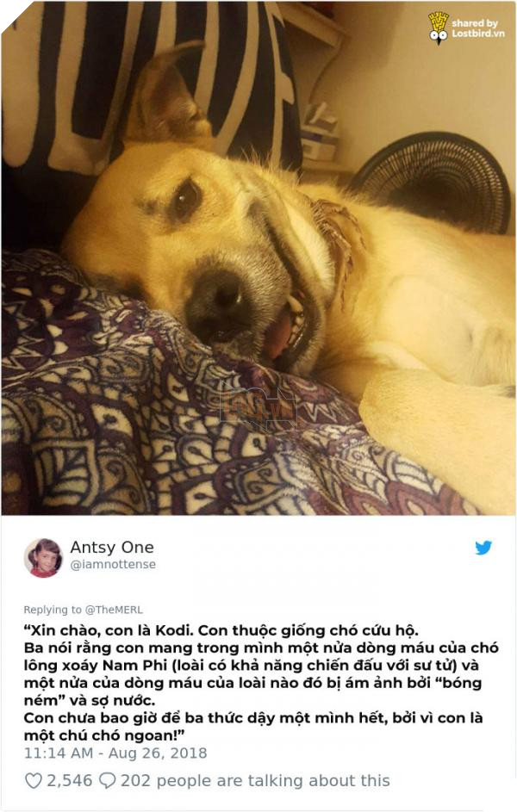Click the 11:14 AM - Aug 26, 2018 timestamp
Image resolution: width=517 pixels, height=812 pixels.
[x=115, y=753]
